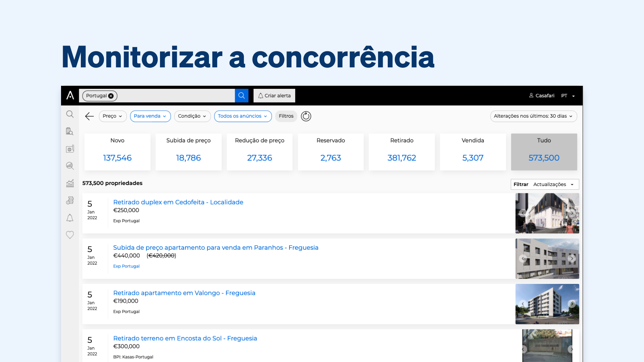Toggle the Retirado results category

point(401,152)
